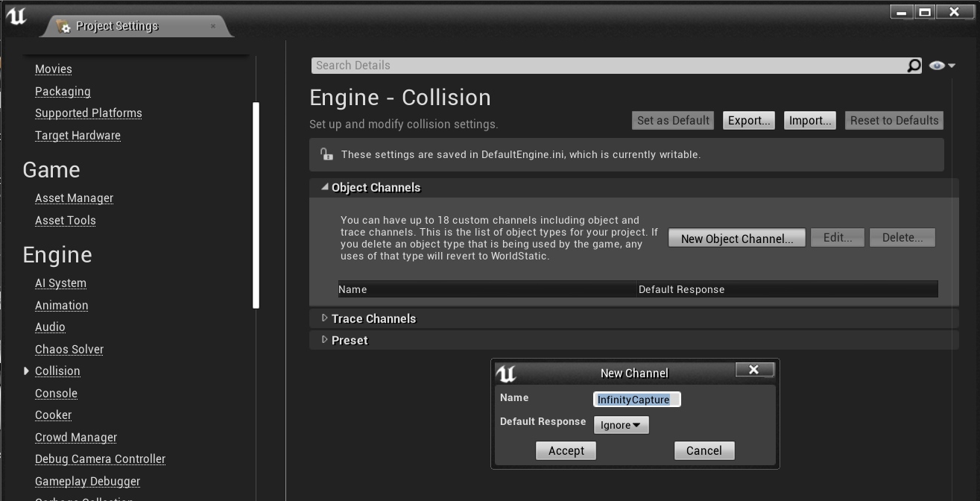Click the Export... button

click(x=749, y=121)
